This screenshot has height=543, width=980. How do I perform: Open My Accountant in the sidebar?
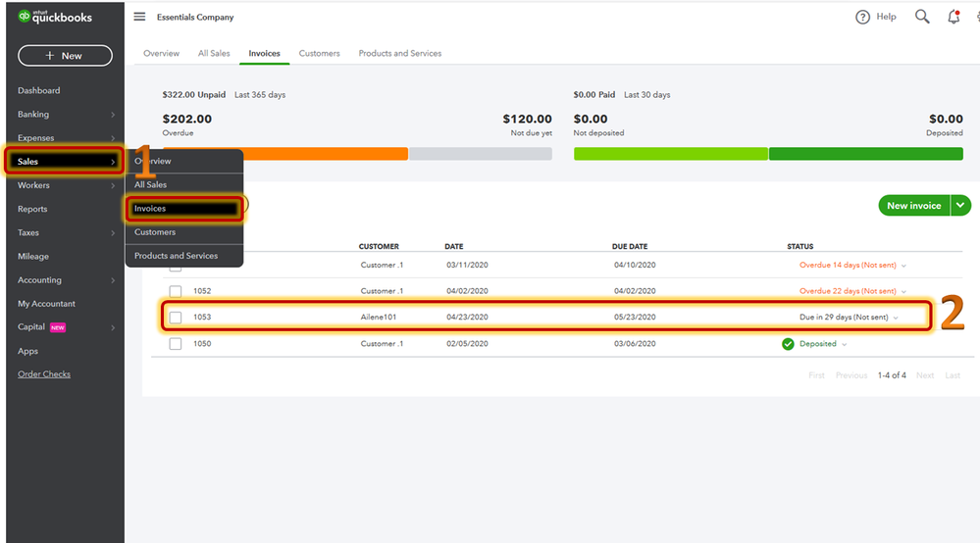[x=46, y=304]
